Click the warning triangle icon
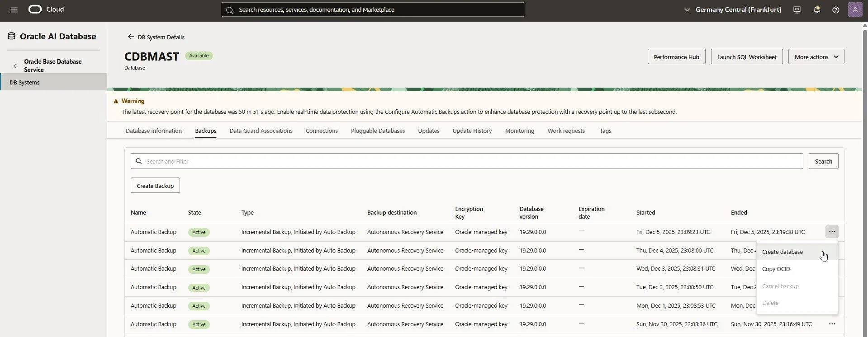 (x=116, y=101)
